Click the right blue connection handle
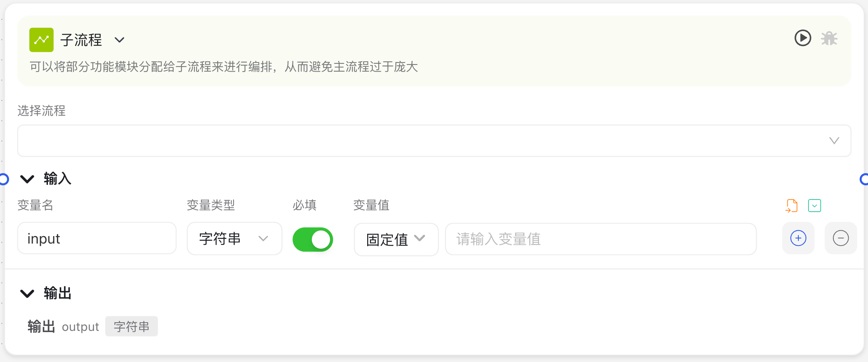The image size is (868, 362). click(864, 179)
